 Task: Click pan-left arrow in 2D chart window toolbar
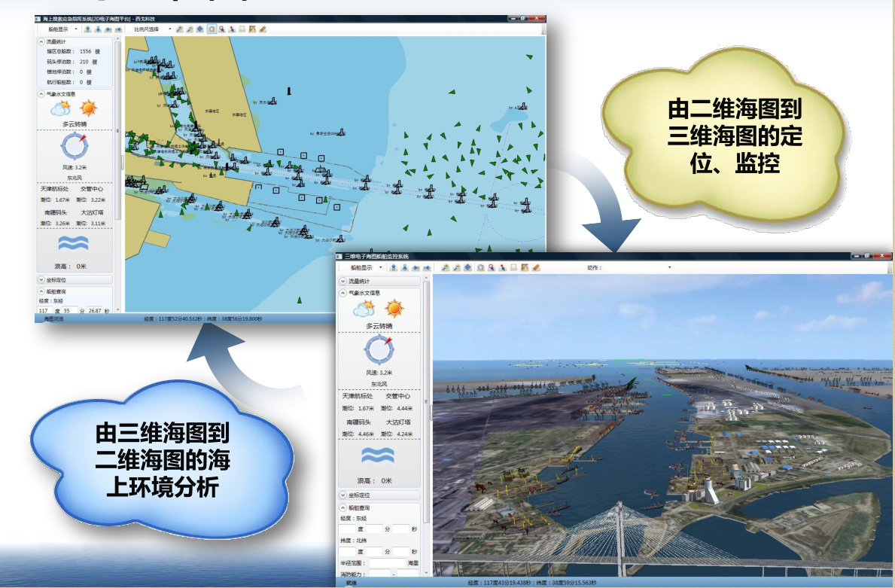[x=108, y=29]
